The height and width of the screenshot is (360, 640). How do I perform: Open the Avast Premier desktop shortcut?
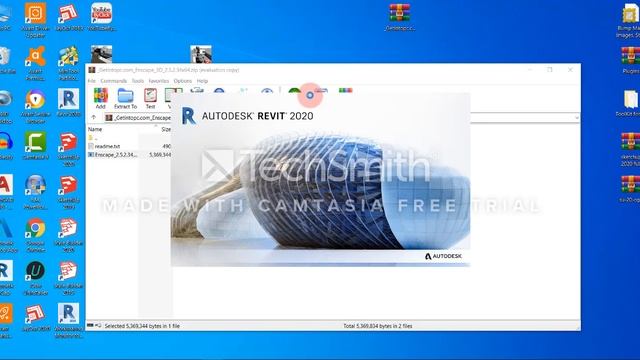pos(35,63)
